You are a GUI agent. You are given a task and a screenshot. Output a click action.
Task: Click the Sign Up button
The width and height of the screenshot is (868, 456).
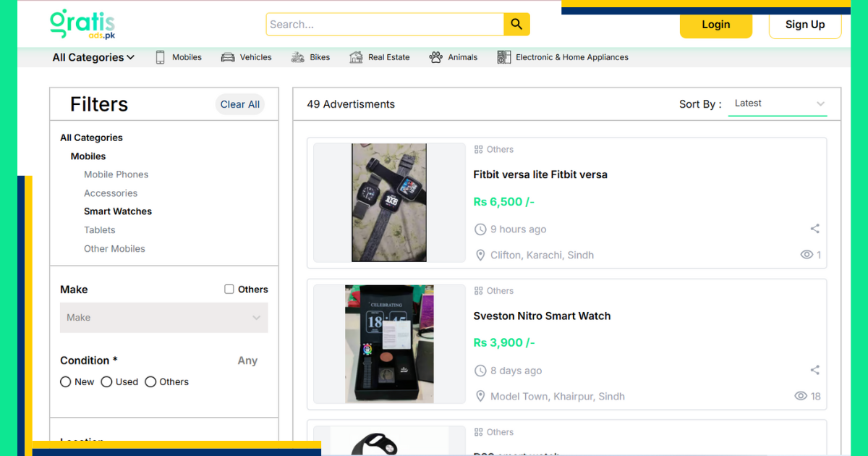(x=805, y=25)
